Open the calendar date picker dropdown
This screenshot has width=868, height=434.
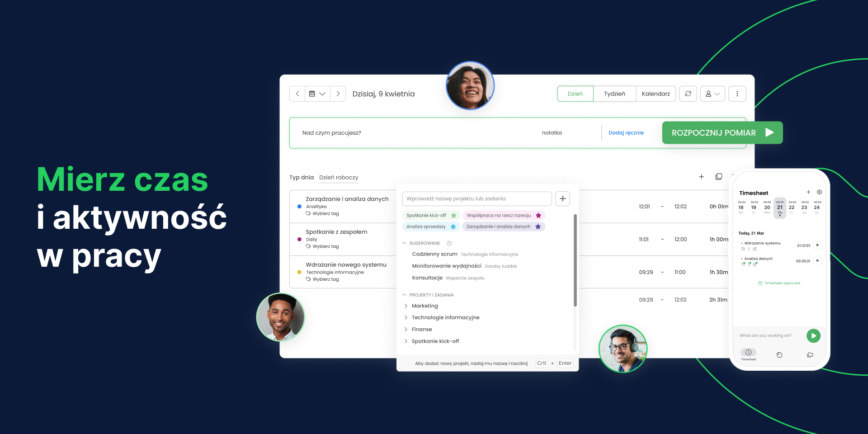(x=317, y=94)
